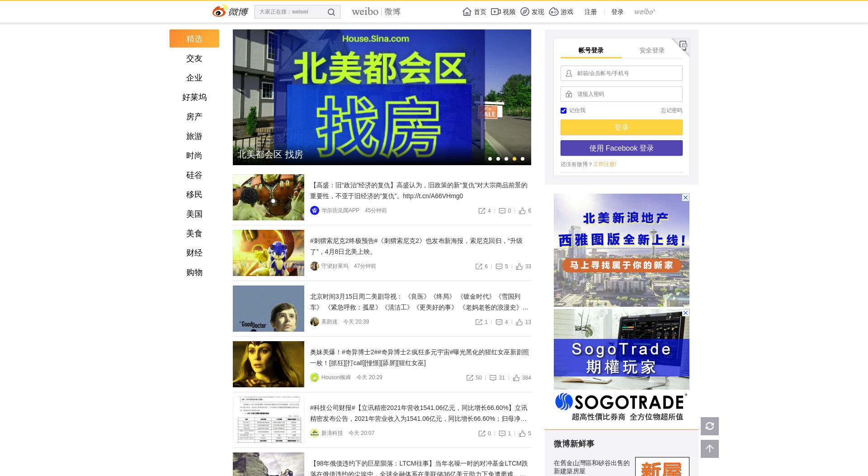Click comment icon on 美剧导视 post
This screenshot has height=476, width=868.
pyautogui.click(x=499, y=322)
